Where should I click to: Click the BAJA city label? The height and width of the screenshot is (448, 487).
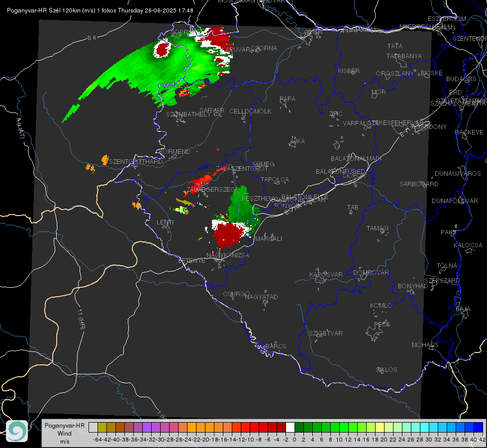click(463, 309)
